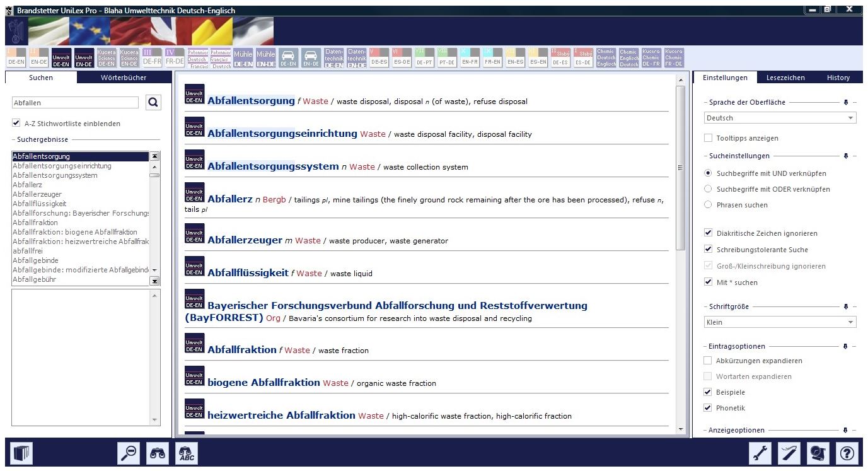Select Suchbegriffe mit ODER verknüpfen option
868x471 pixels.
click(x=708, y=189)
